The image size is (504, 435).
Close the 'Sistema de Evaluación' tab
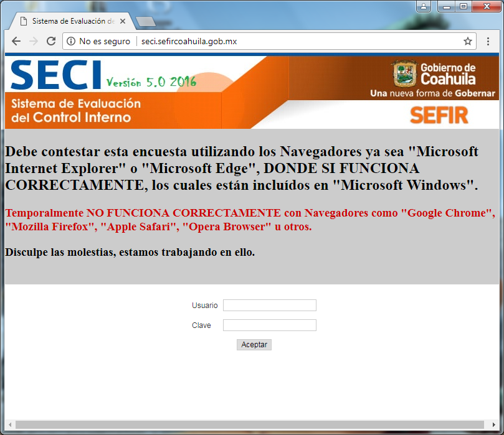click(123, 21)
